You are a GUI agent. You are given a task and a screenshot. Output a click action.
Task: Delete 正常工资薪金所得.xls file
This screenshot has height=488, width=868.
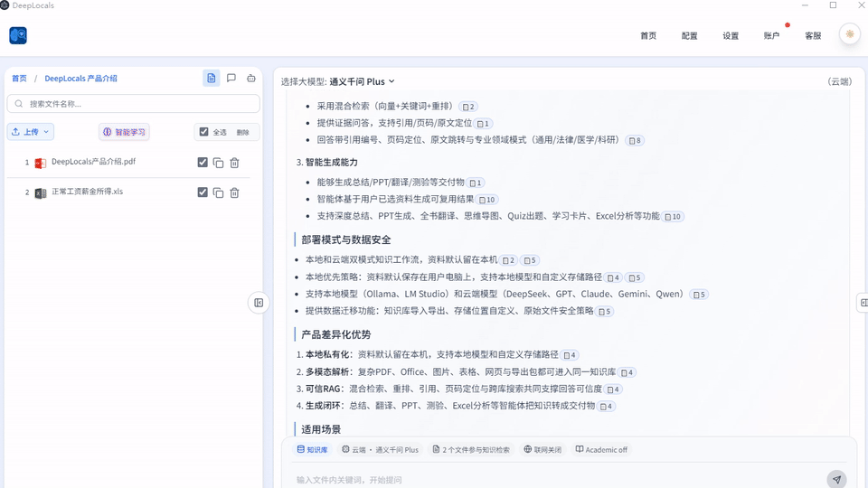pyautogui.click(x=235, y=192)
